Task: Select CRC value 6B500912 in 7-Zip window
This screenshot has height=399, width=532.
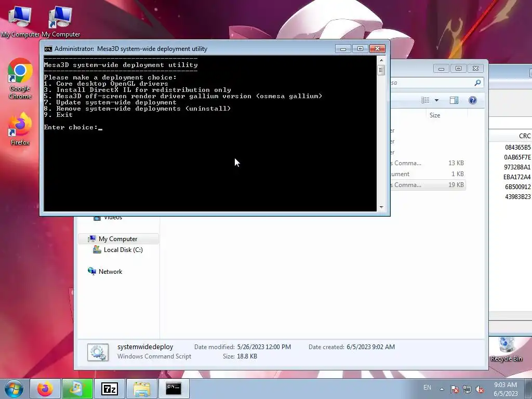Action: (517, 187)
